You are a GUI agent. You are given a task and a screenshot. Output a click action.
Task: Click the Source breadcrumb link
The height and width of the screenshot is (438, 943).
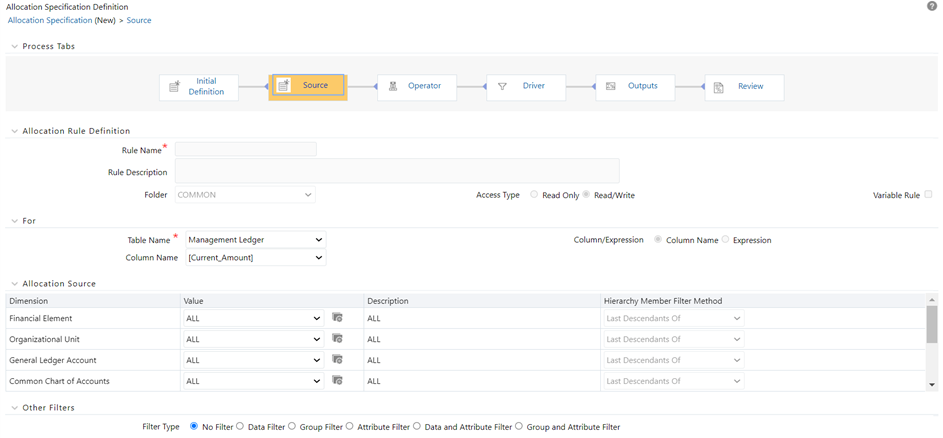pyautogui.click(x=139, y=20)
